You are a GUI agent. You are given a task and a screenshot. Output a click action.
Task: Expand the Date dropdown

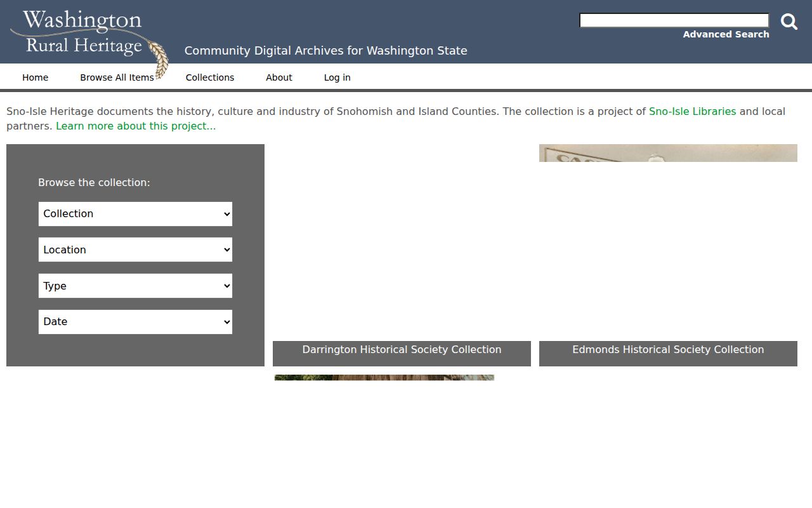coord(135,322)
